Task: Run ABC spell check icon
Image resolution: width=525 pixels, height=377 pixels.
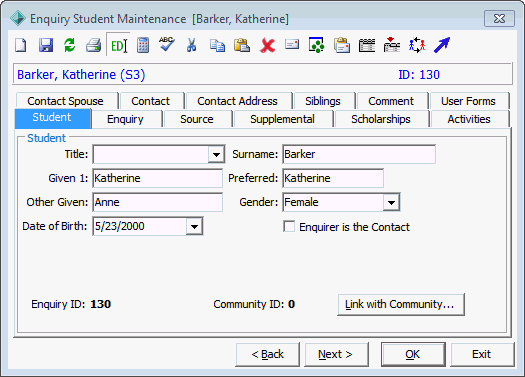Action: coord(167,44)
